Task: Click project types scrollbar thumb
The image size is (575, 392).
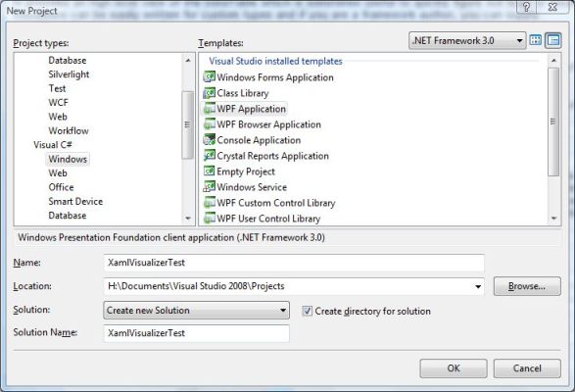Action: tap(187, 124)
